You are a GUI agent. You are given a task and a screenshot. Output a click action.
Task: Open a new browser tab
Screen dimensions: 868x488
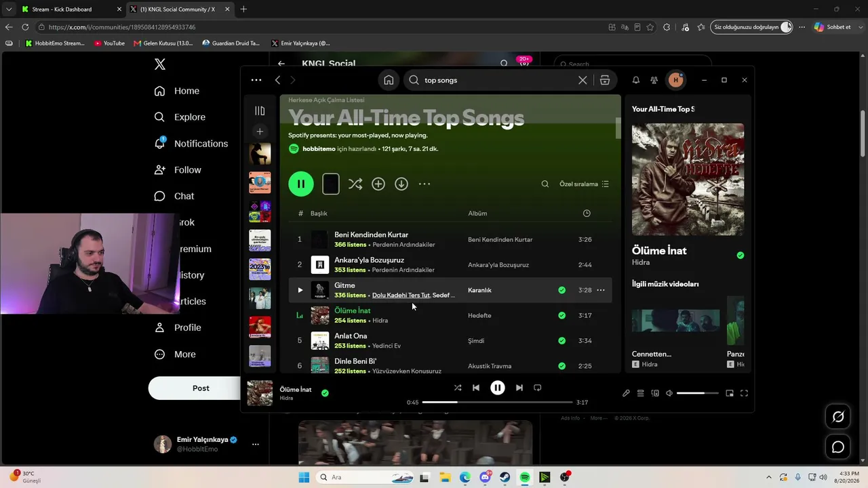tap(243, 9)
